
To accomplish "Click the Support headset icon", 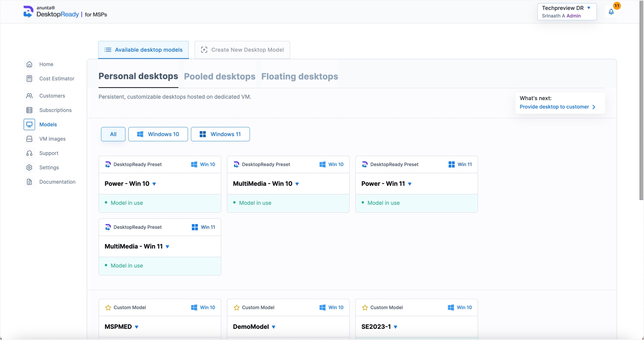I will (x=29, y=153).
